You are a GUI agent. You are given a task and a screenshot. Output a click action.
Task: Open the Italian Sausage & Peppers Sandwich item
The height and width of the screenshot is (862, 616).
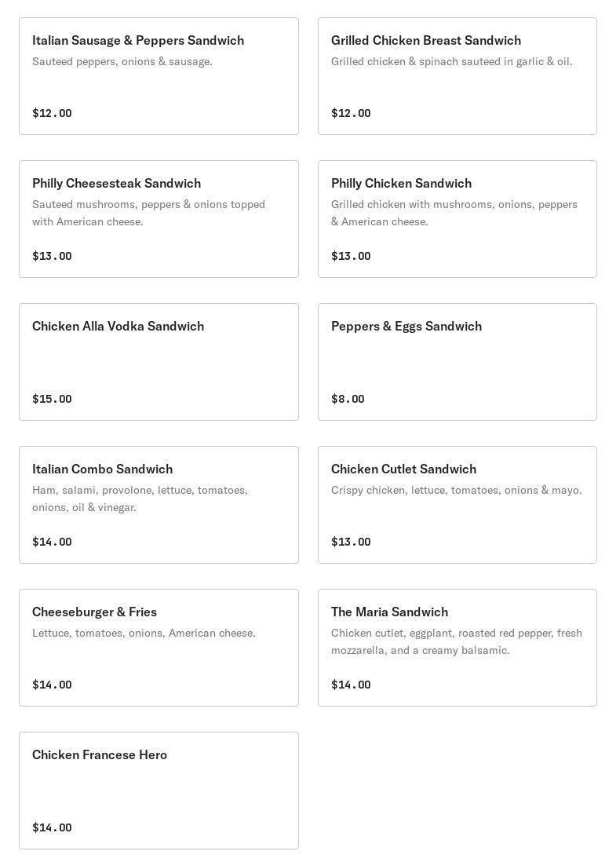pyautogui.click(x=138, y=41)
